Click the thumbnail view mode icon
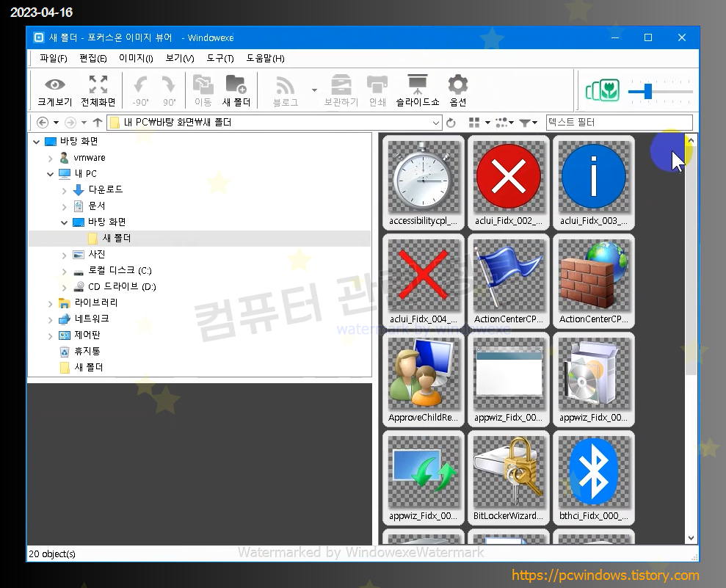Viewport: 726px width, 588px height. point(474,123)
